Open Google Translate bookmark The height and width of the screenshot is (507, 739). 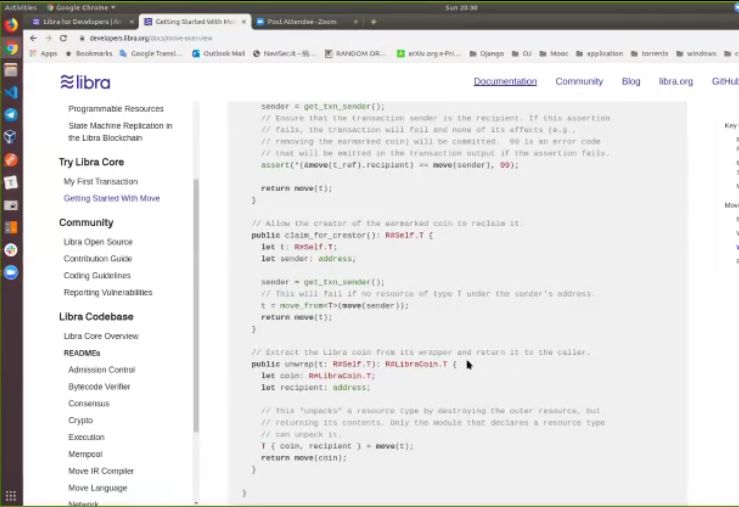click(x=150, y=54)
